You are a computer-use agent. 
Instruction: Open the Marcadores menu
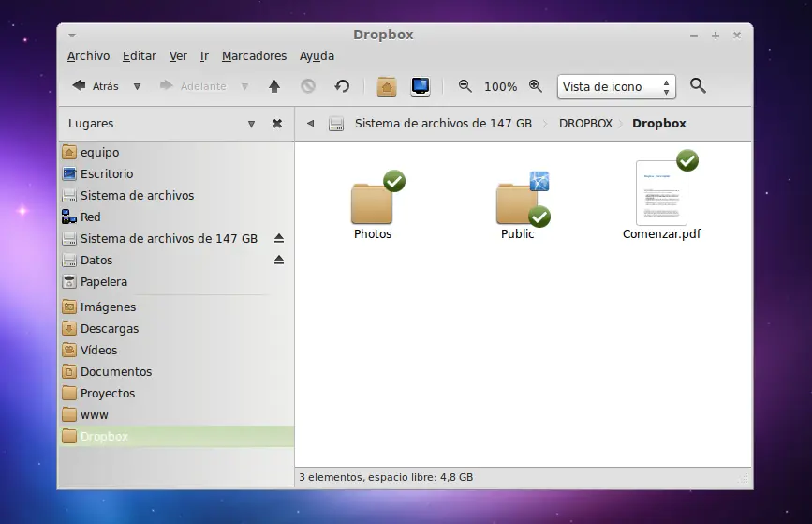coord(254,56)
